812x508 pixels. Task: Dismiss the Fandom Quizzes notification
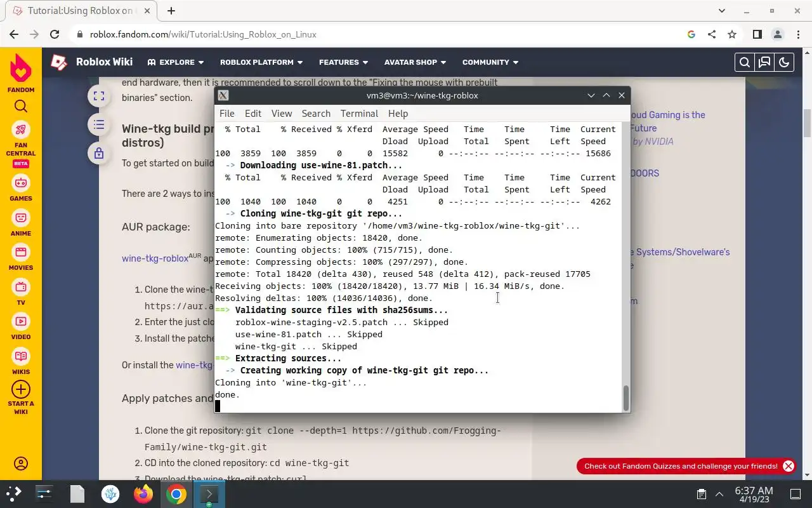click(789, 466)
